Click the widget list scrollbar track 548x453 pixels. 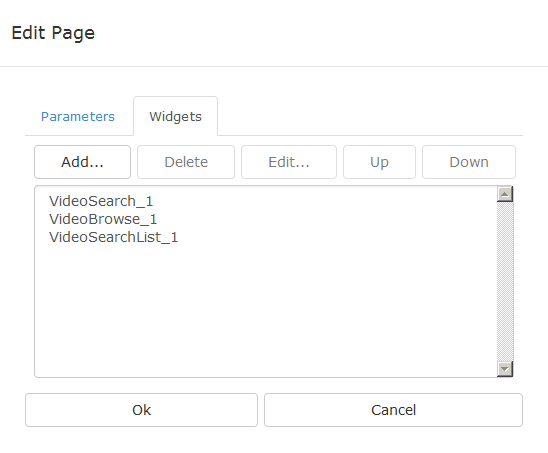point(505,281)
